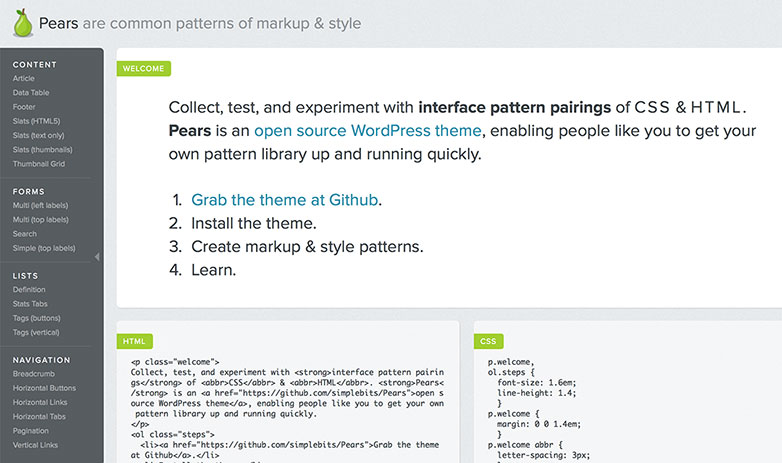The width and height of the screenshot is (782, 463).
Task: Click the "line-height: 1.4;" CSS line
Action: tap(536, 393)
